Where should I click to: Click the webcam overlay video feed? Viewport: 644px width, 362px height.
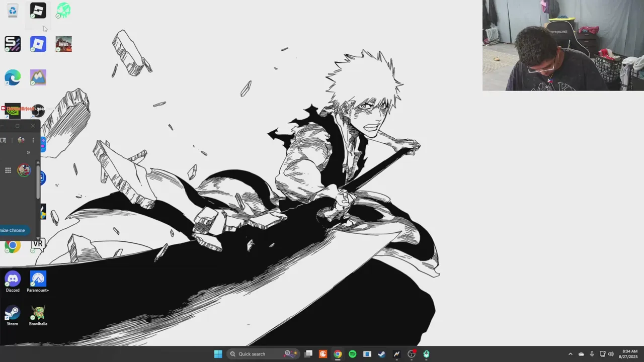coord(563,45)
